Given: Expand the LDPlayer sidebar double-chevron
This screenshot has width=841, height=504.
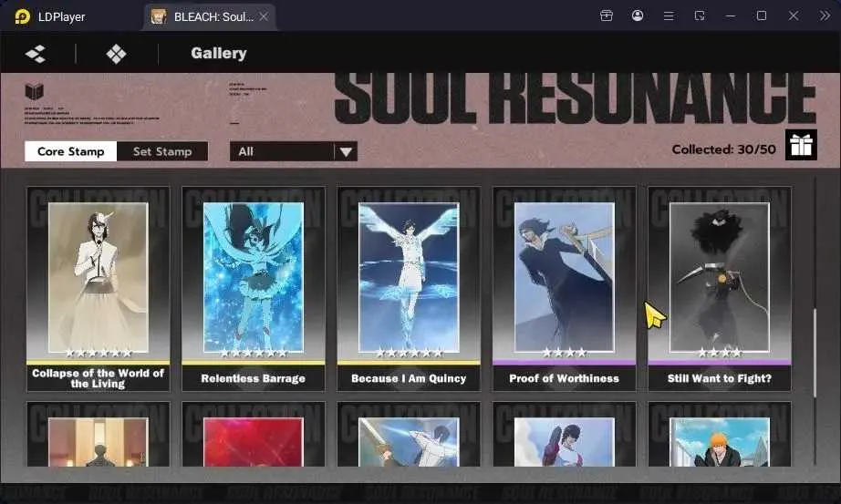Looking at the screenshot, I should tap(825, 16).
